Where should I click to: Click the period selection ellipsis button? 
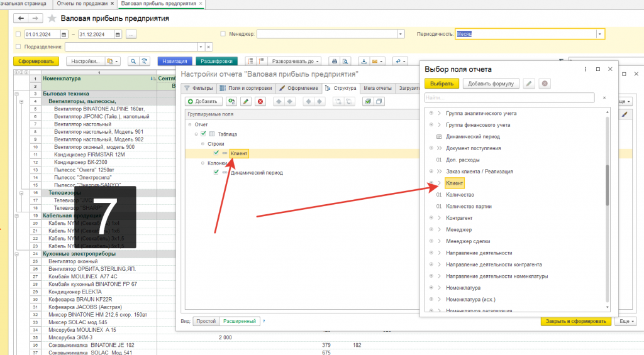(131, 35)
